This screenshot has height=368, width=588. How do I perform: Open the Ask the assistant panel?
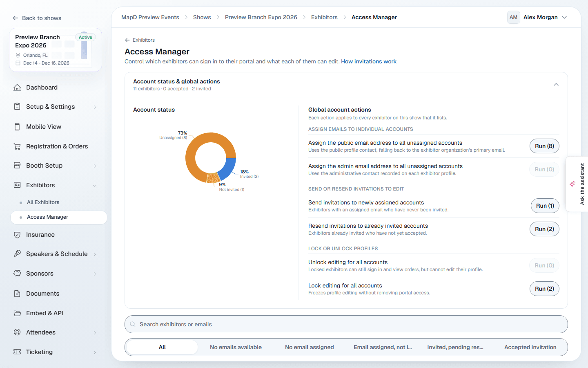pyautogui.click(x=577, y=184)
